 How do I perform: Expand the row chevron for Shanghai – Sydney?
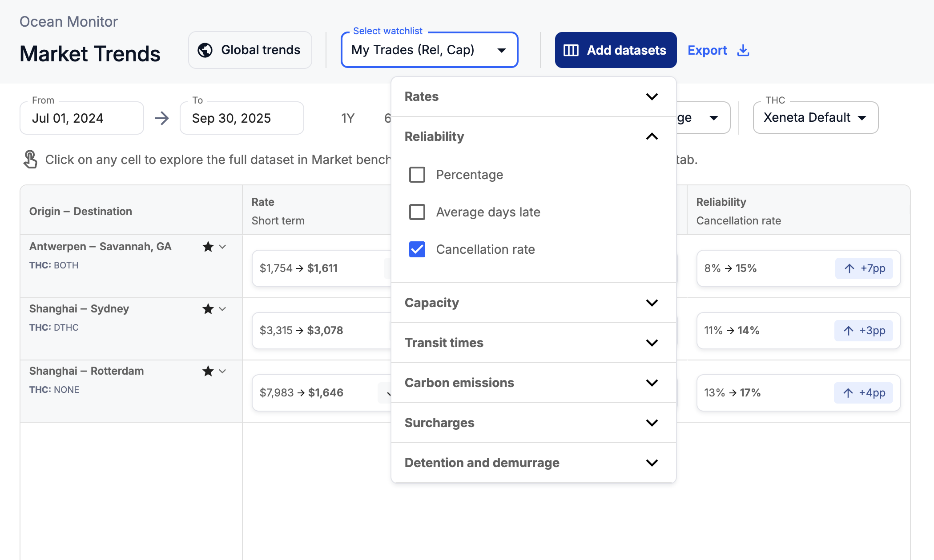point(223,309)
